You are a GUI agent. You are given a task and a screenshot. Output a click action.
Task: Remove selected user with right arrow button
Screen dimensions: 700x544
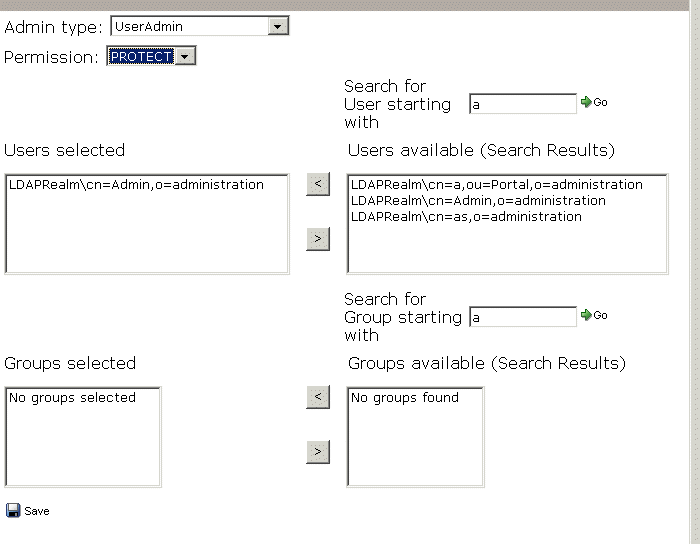coord(317,238)
